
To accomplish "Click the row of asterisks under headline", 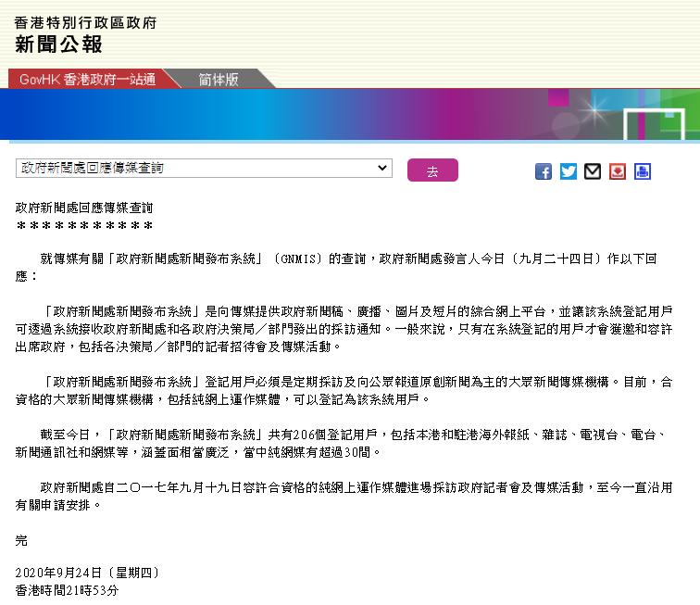I will [84, 226].
